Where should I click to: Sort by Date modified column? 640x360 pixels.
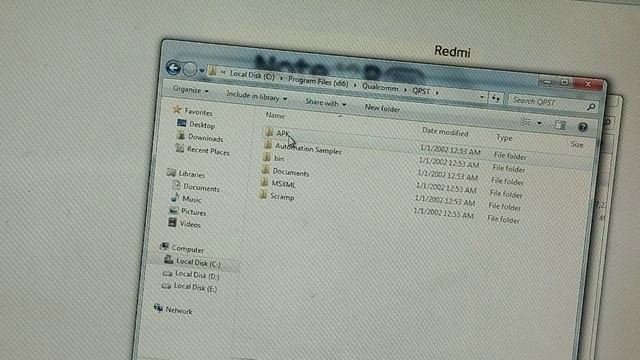pyautogui.click(x=445, y=132)
